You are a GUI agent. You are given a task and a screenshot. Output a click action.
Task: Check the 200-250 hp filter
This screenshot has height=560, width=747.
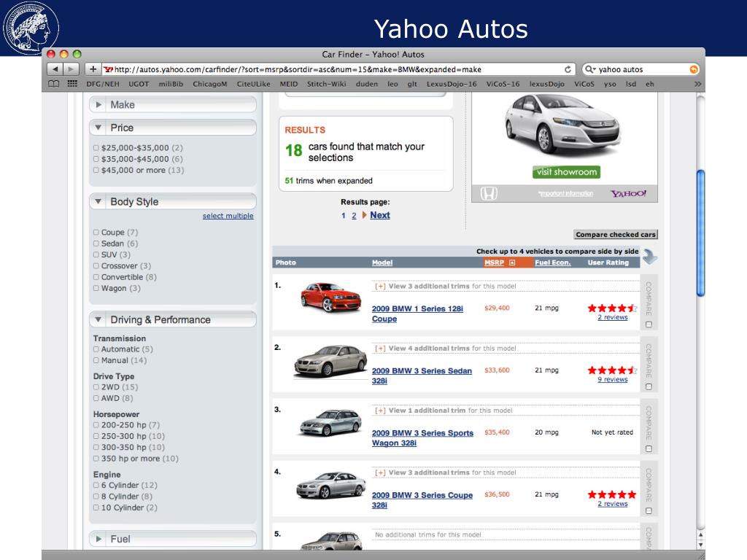coord(96,425)
